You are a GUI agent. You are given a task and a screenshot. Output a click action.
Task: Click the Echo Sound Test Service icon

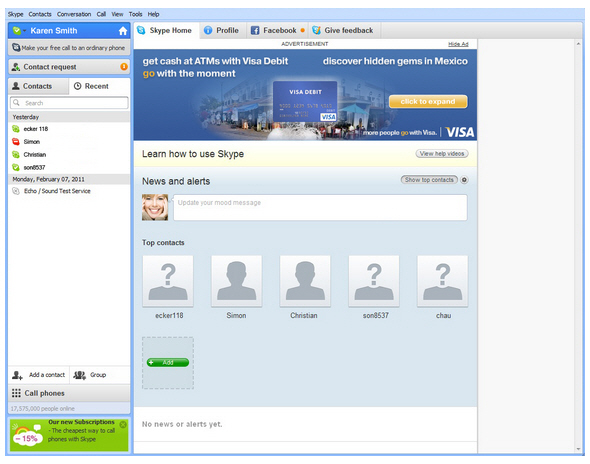point(16,191)
